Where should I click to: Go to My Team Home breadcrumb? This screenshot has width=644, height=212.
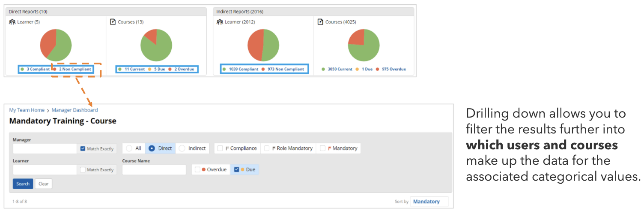pyautogui.click(x=27, y=110)
